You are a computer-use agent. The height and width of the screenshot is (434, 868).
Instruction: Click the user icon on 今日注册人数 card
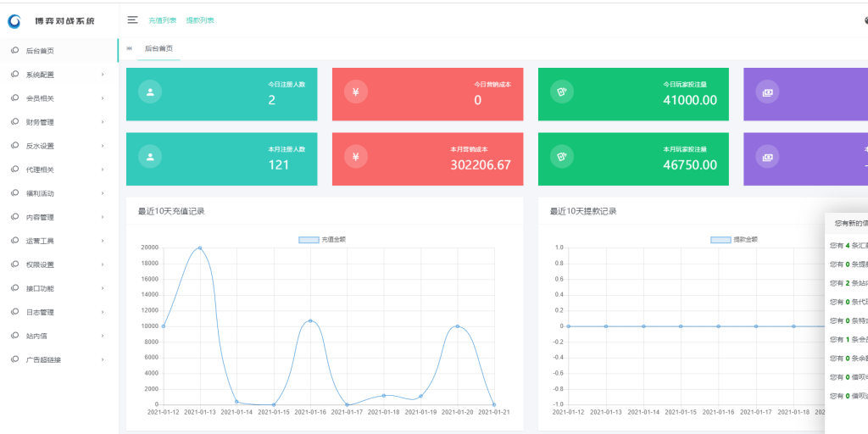(x=150, y=92)
